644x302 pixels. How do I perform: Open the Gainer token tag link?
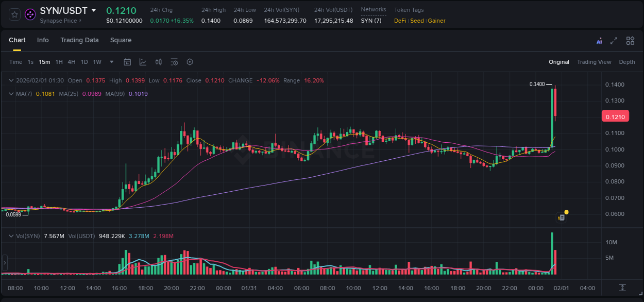436,21
